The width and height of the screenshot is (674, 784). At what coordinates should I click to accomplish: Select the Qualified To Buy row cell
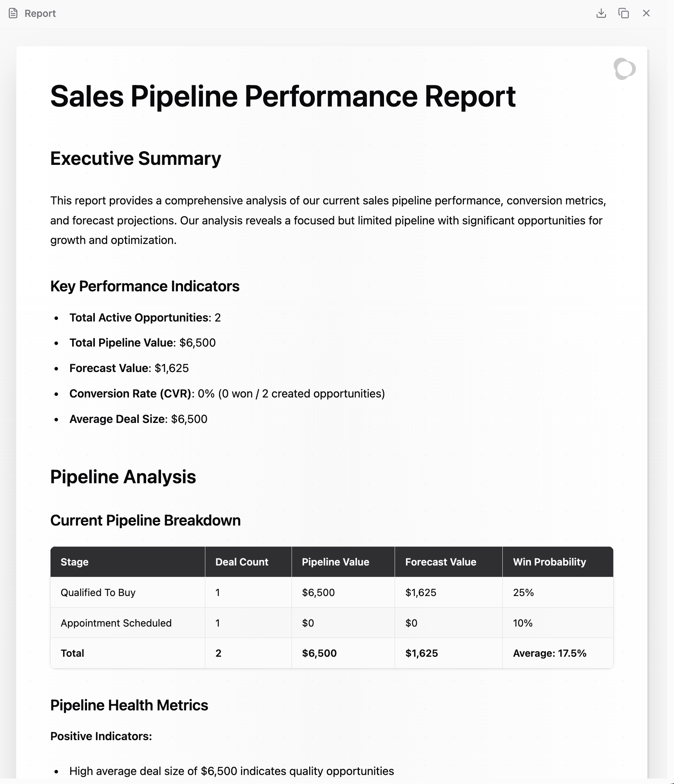(x=98, y=593)
